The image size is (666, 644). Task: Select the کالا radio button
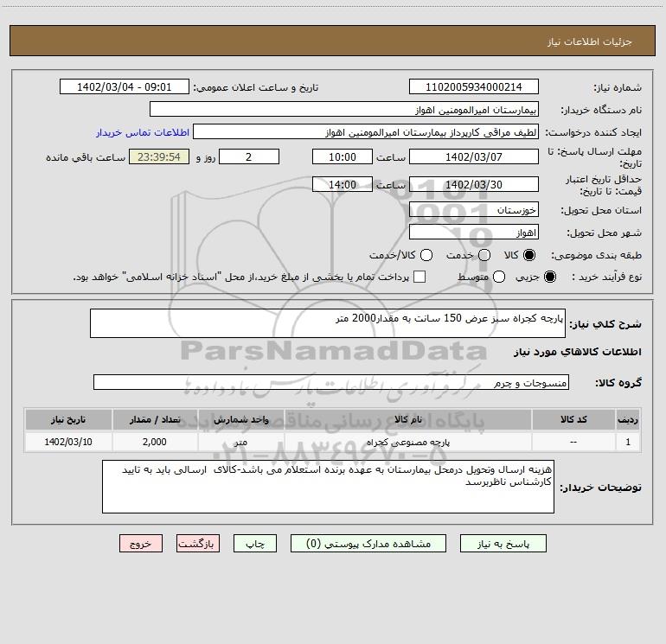click(x=529, y=255)
